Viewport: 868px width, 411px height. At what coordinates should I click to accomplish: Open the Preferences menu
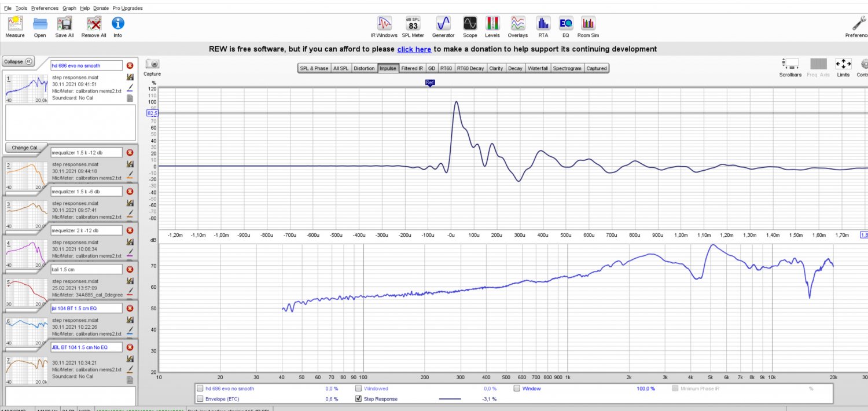(45, 8)
